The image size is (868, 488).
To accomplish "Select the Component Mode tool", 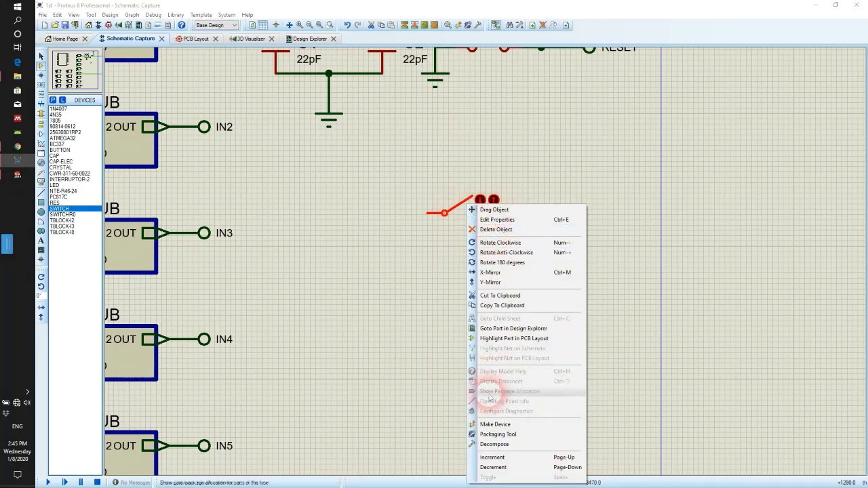I will click(x=41, y=66).
